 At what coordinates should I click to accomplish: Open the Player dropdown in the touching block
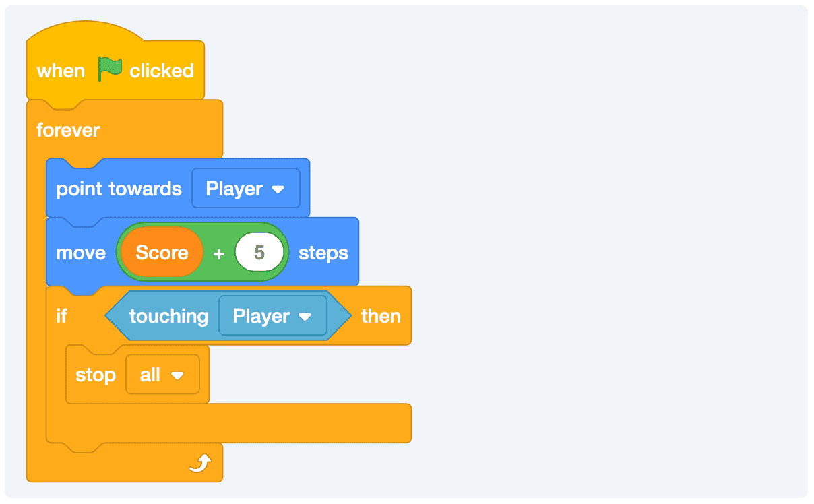(x=273, y=316)
